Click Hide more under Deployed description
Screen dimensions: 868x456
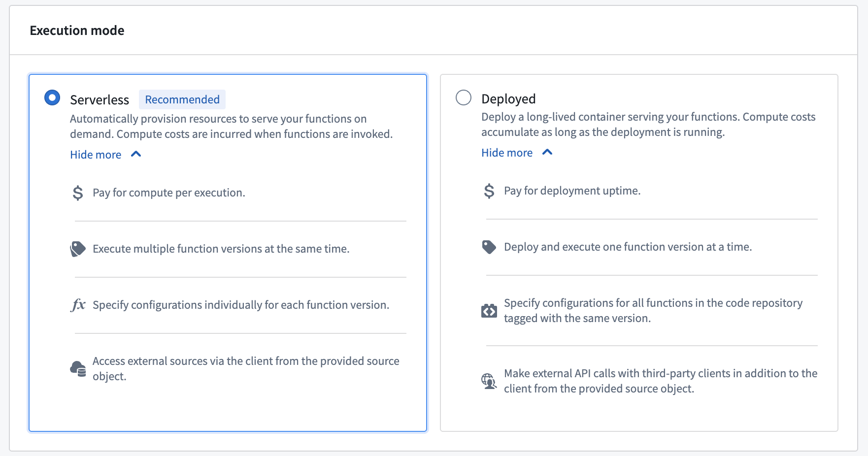506,153
